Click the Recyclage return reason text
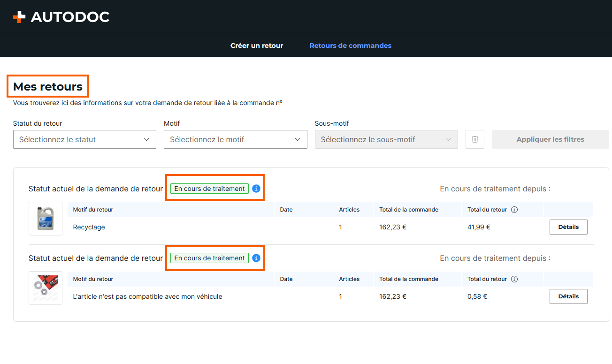Viewport: 612px width, 364px height. coord(89,227)
